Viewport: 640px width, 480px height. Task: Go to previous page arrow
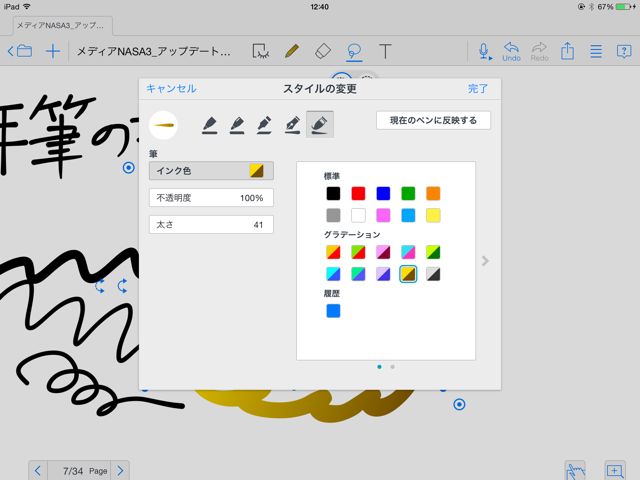(x=38, y=471)
